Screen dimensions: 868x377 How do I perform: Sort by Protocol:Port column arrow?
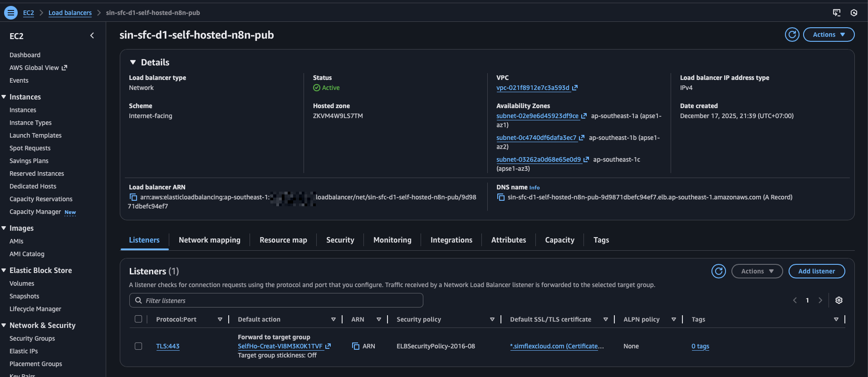pos(220,319)
